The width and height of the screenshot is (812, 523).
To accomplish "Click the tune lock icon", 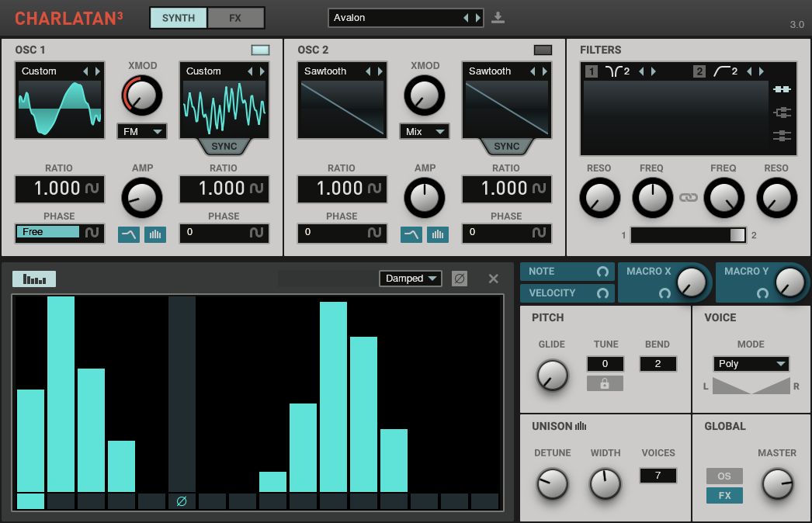I will pos(605,383).
